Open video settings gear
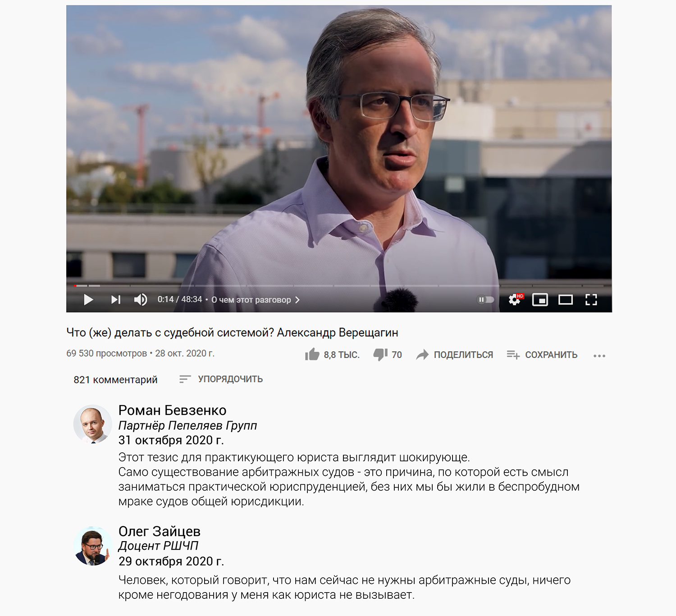 [x=515, y=300]
